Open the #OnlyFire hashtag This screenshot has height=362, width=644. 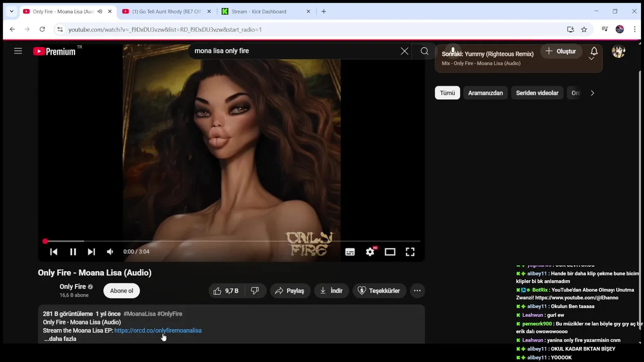coord(170,314)
